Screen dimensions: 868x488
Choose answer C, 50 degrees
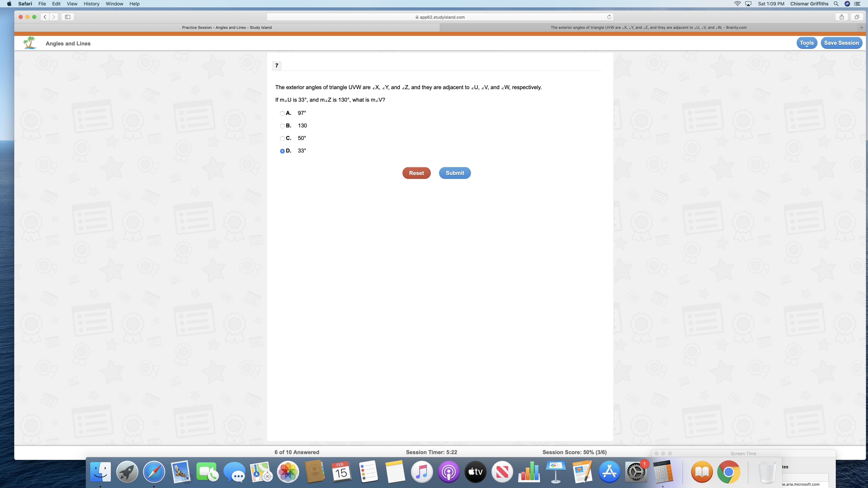click(282, 138)
